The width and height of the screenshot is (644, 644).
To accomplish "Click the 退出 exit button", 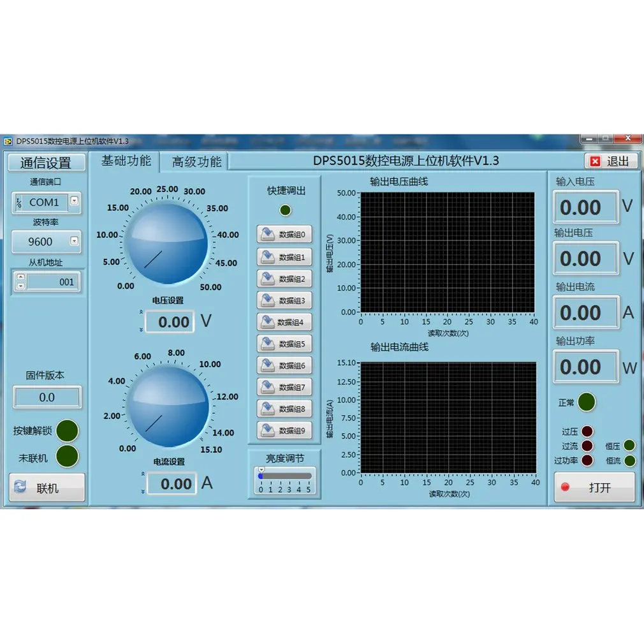I will pos(611,161).
